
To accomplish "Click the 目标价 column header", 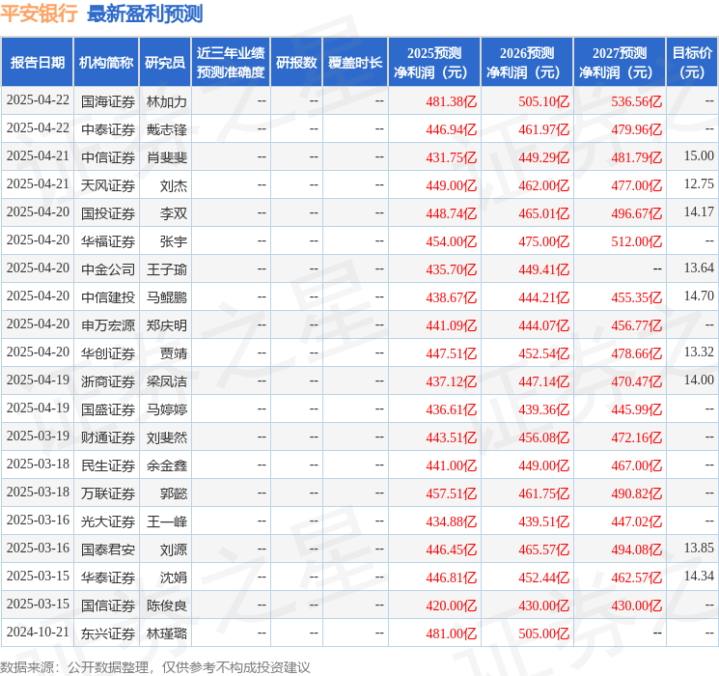I will pos(692,62).
